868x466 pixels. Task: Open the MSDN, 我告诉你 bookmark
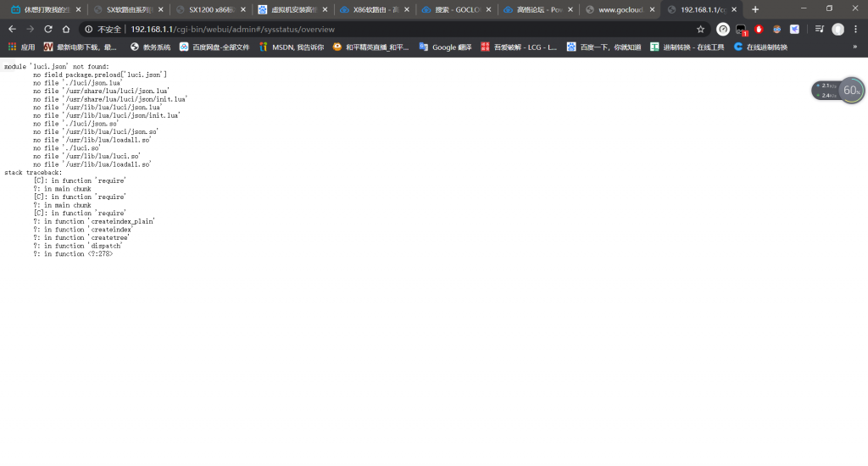coord(292,47)
